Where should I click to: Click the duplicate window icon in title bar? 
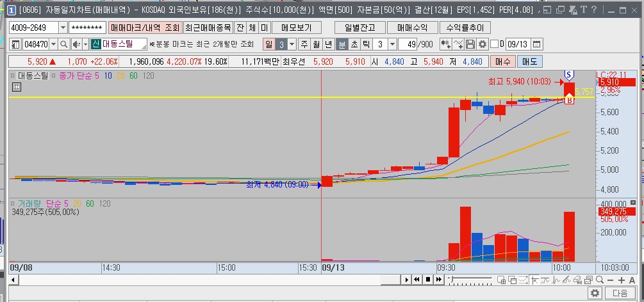[x=560, y=10]
